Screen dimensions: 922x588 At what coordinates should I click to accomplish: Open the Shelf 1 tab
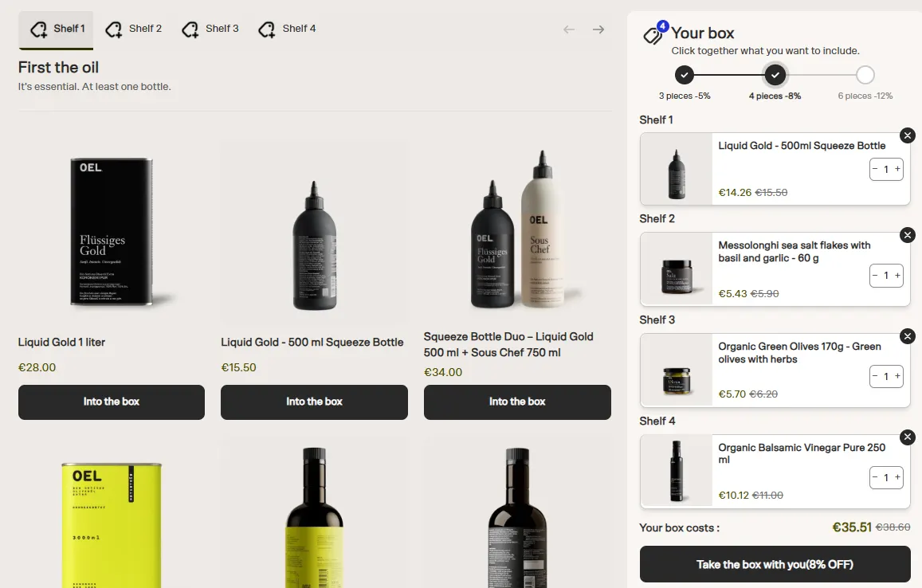(x=56, y=29)
